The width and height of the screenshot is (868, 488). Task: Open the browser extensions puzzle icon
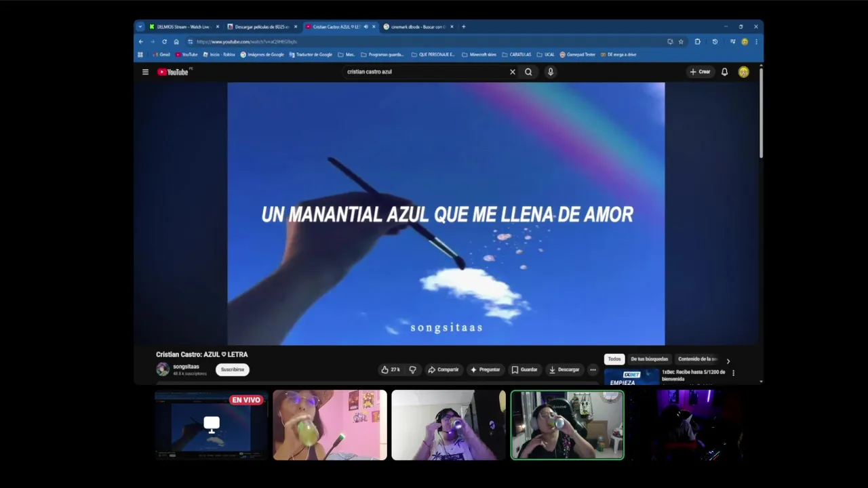[697, 41]
